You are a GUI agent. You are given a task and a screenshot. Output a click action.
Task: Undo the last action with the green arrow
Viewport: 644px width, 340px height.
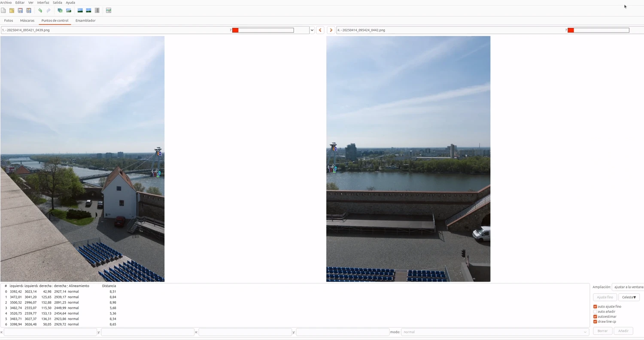tap(40, 10)
